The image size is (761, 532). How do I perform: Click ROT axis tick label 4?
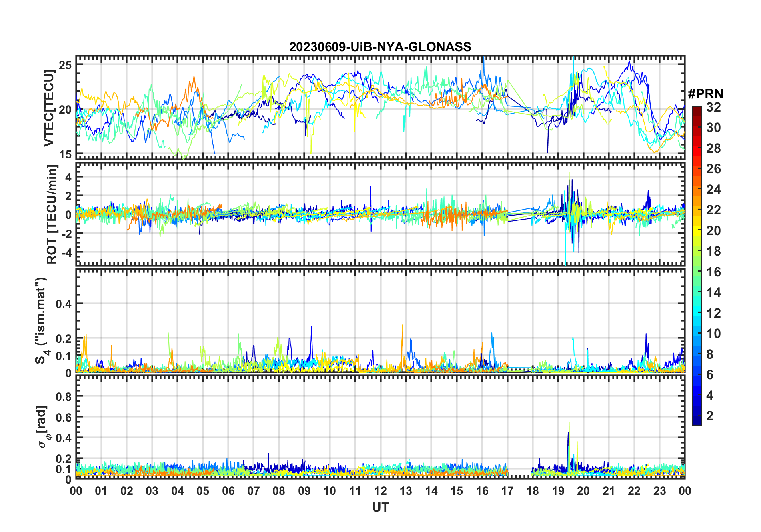[x=68, y=177]
